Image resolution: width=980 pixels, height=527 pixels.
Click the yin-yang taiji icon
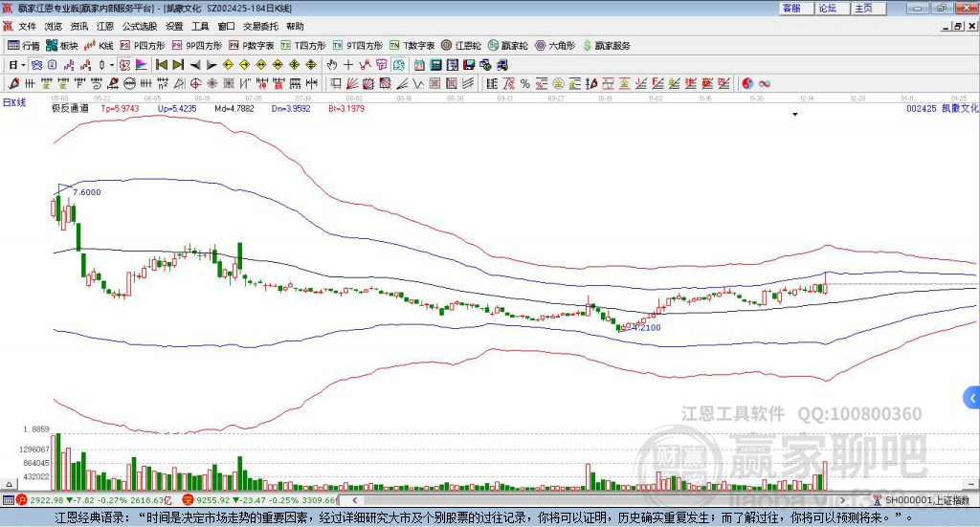coord(746,83)
